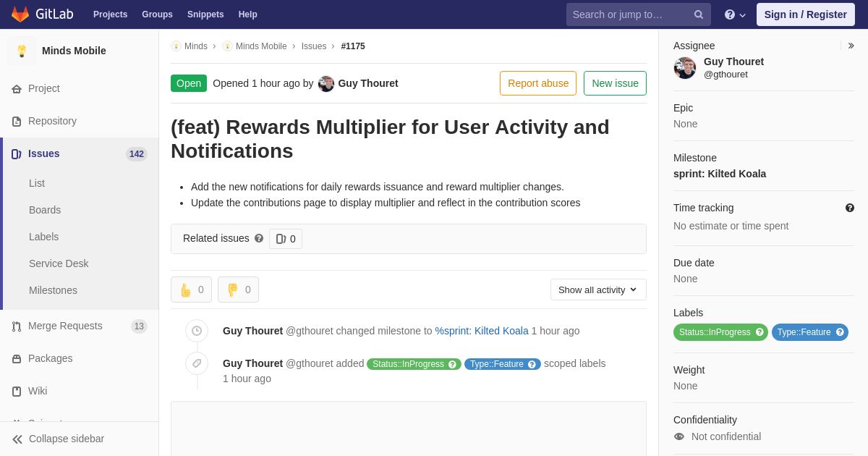Open the Projects menu in navbar

pos(110,14)
